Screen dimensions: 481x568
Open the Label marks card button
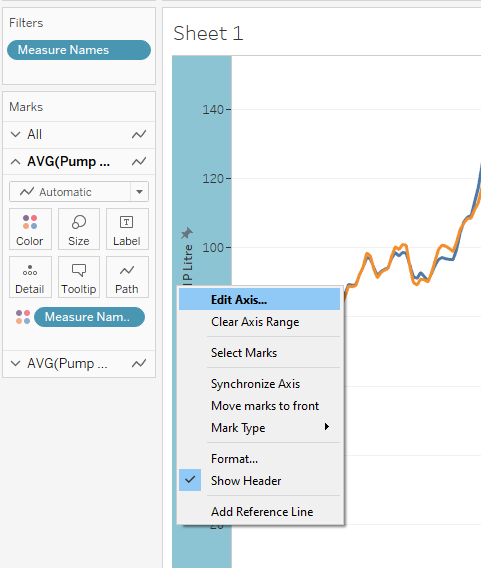127,229
